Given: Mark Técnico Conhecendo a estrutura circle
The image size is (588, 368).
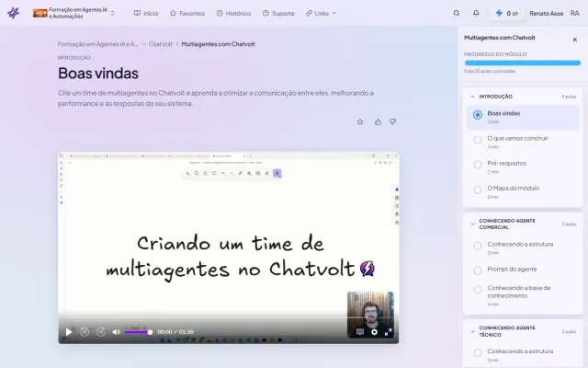Looking at the screenshot, I should [x=478, y=353].
